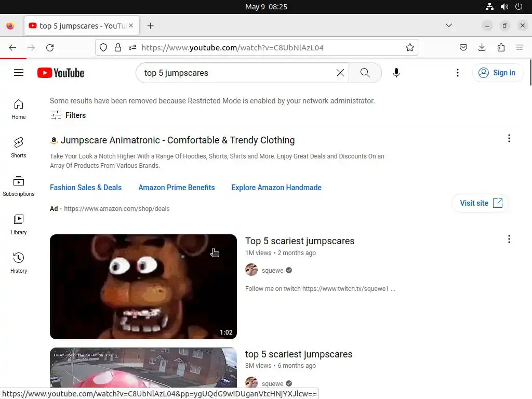Open site permissions icon in address bar

click(132, 47)
